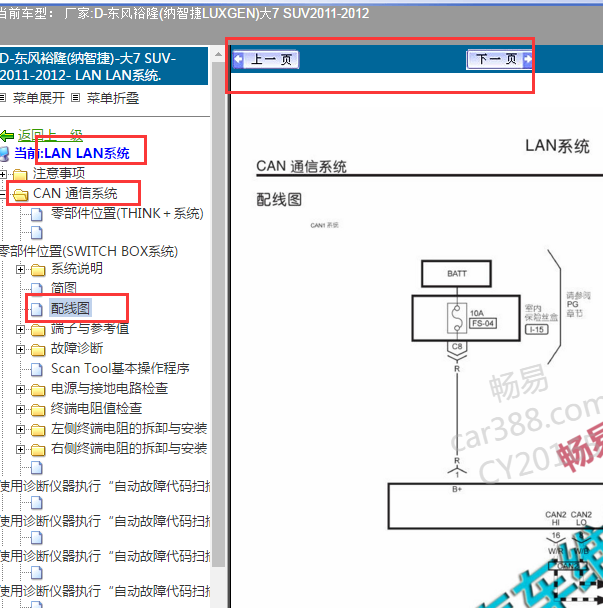603x608 pixels.
Task: Expand the 注意事项 folder
Action: pyautogui.click(x=3, y=174)
